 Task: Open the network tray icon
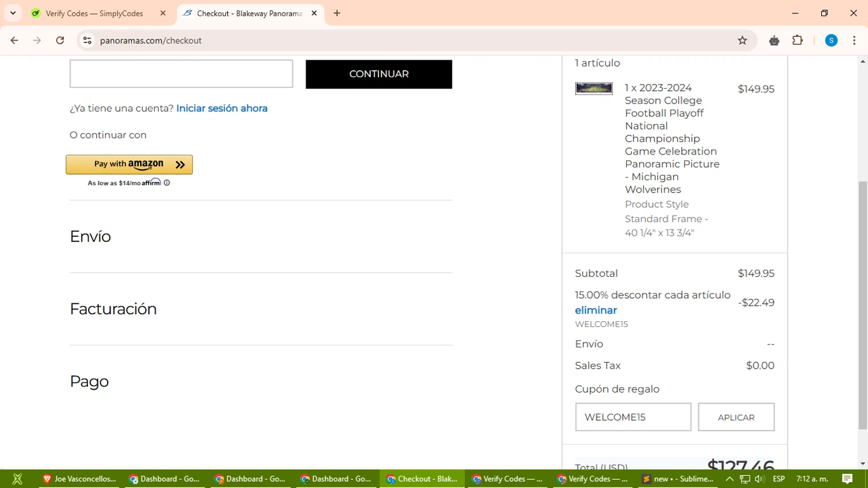745,479
